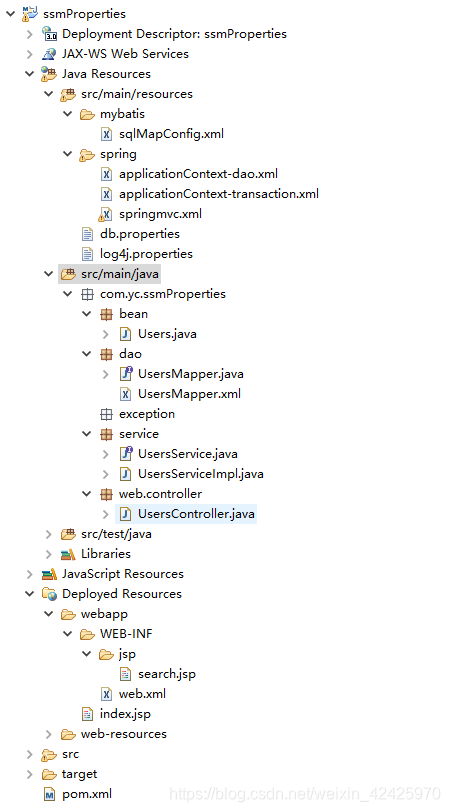This screenshot has height=812, width=450.
Task: Collapse the jsp folder
Action: coord(87,654)
